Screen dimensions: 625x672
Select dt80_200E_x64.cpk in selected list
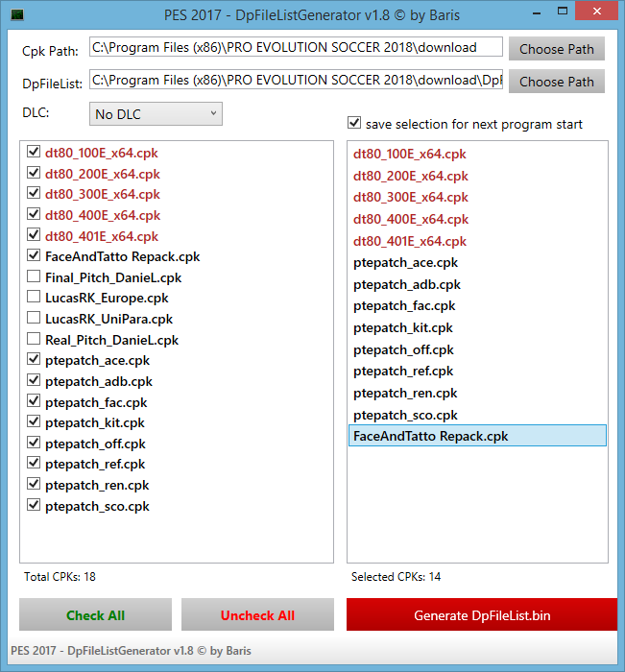pyautogui.click(x=477, y=176)
